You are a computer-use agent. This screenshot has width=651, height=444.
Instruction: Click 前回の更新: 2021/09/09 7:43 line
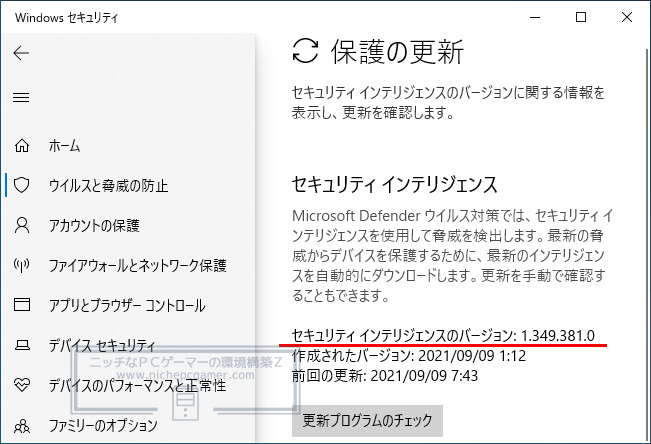point(385,376)
